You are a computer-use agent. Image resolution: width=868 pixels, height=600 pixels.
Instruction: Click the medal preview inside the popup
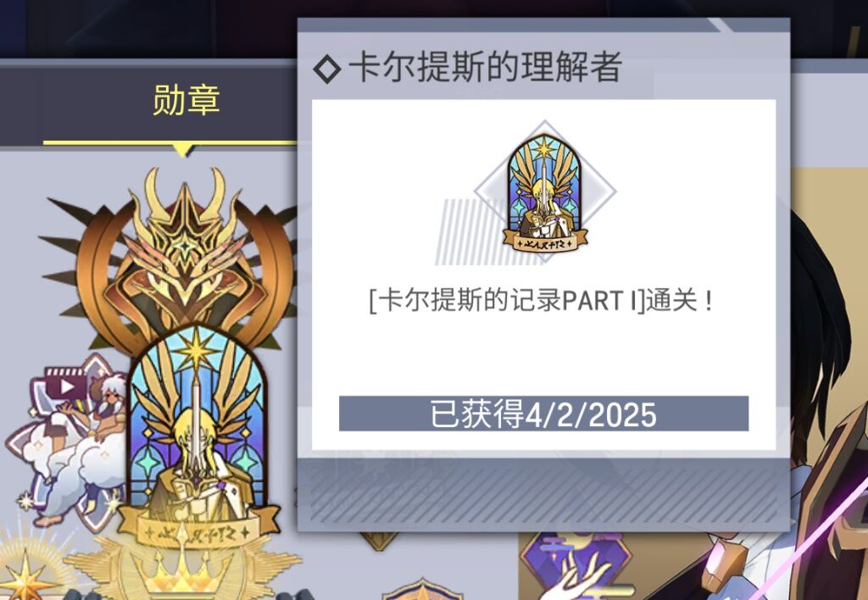click(545, 192)
